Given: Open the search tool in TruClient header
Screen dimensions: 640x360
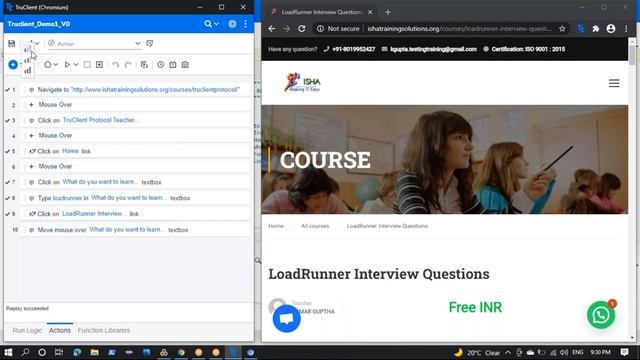Looking at the screenshot, I should [208, 24].
